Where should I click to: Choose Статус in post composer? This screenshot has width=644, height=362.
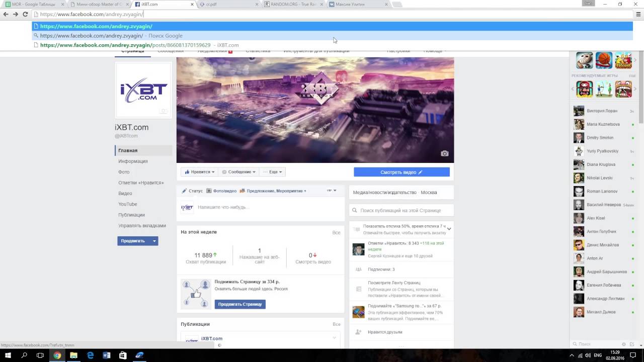click(x=192, y=191)
